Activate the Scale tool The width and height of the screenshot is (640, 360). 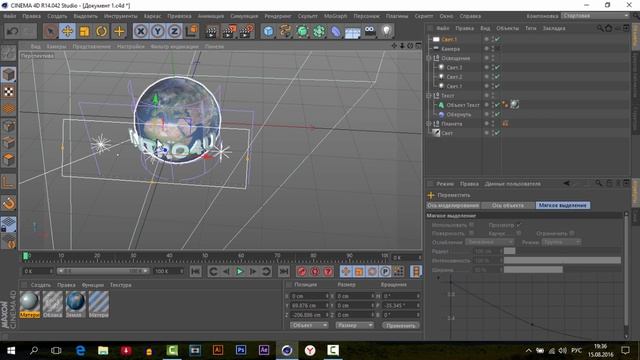84,31
